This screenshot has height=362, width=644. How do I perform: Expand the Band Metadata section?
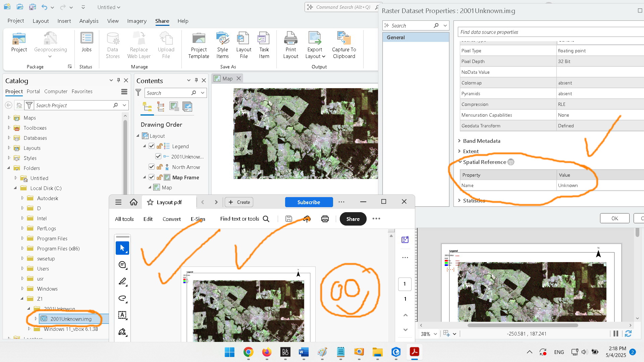click(x=460, y=141)
